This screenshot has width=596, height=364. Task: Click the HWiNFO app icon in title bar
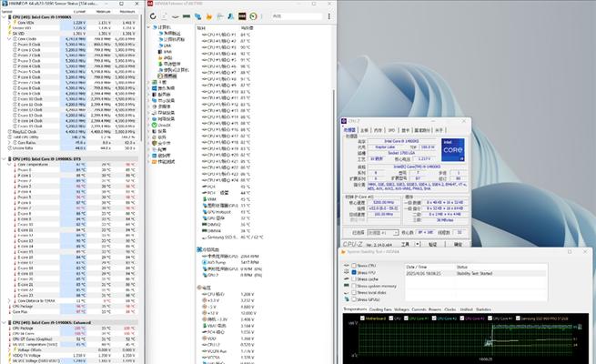tap(5, 4)
